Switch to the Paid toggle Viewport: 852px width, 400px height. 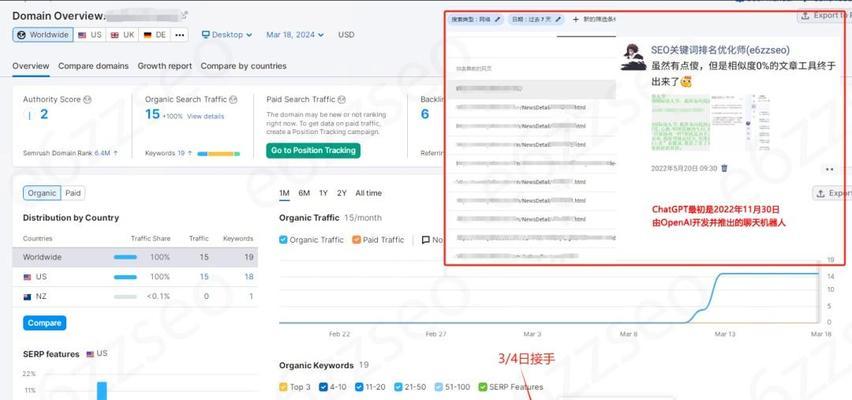73,193
